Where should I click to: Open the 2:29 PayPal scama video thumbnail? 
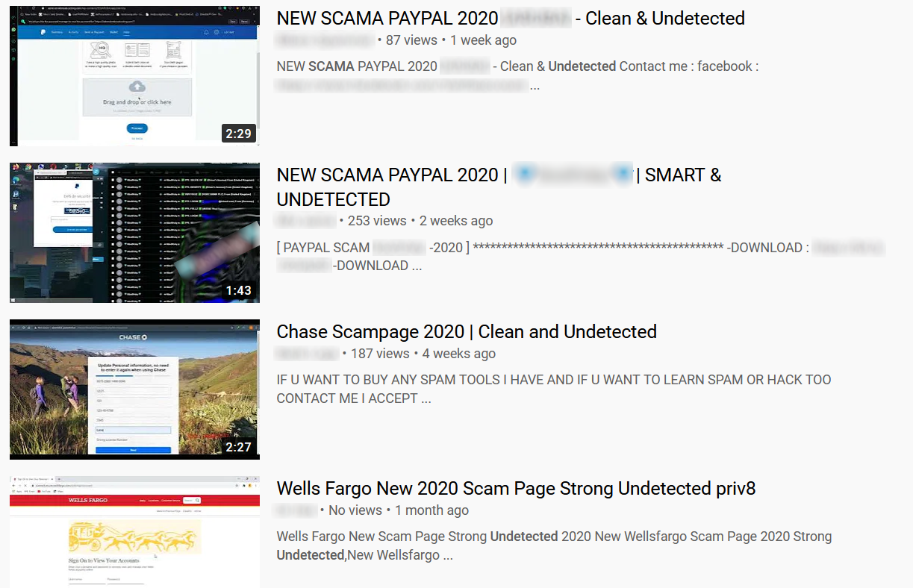click(134, 76)
